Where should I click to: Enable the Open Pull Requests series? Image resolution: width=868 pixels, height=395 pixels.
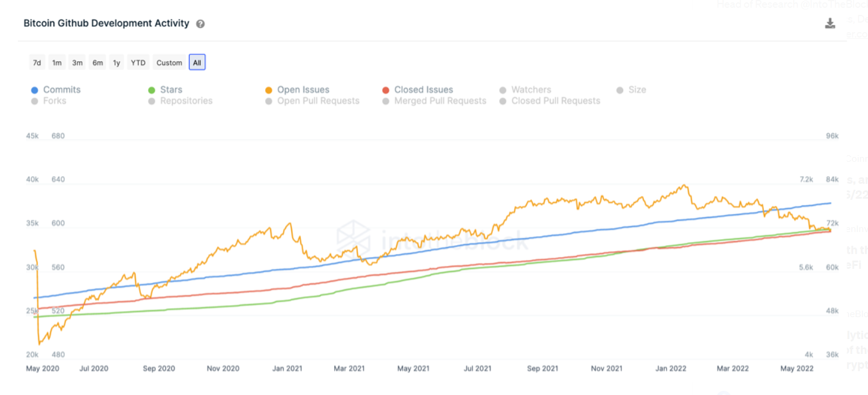point(312,101)
